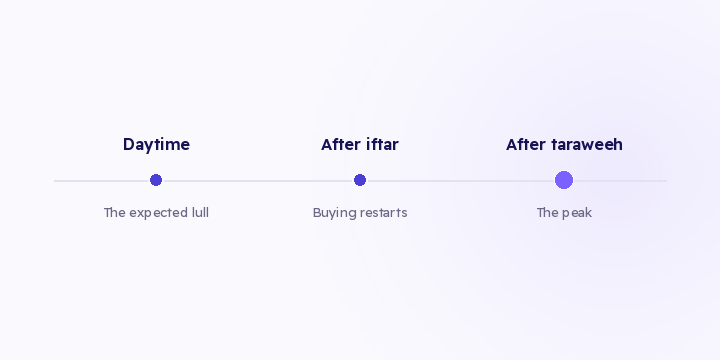Click timeline line left of Daytime dot
This screenshot has height=360, width=720.
[102, 181]
